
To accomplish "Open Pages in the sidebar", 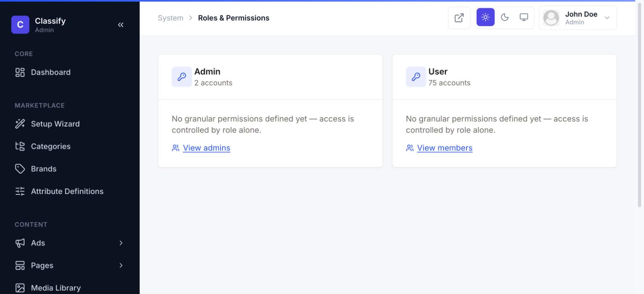I will 70,266.
